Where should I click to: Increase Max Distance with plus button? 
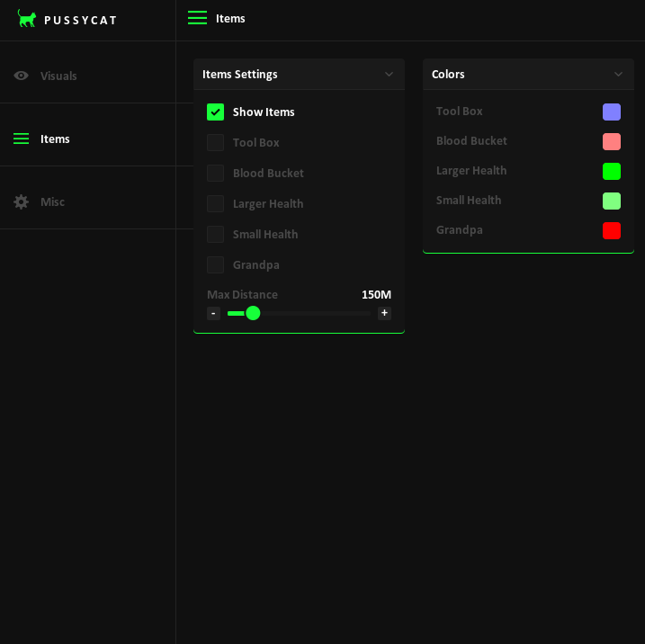[x=384, y=313]
